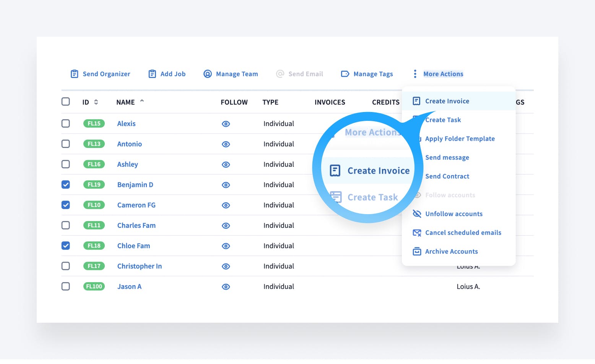Image resolution: width=595 pixels, height=364 pixels.
Task: Open the Christopher In account link
Action: coord(139,266)
